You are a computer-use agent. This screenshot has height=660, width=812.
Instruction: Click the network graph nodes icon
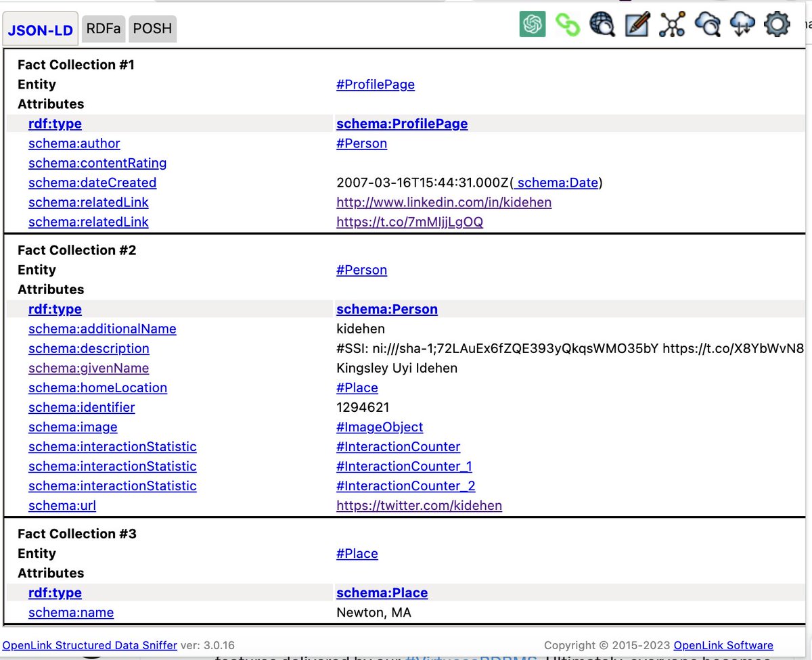(672, 24)
